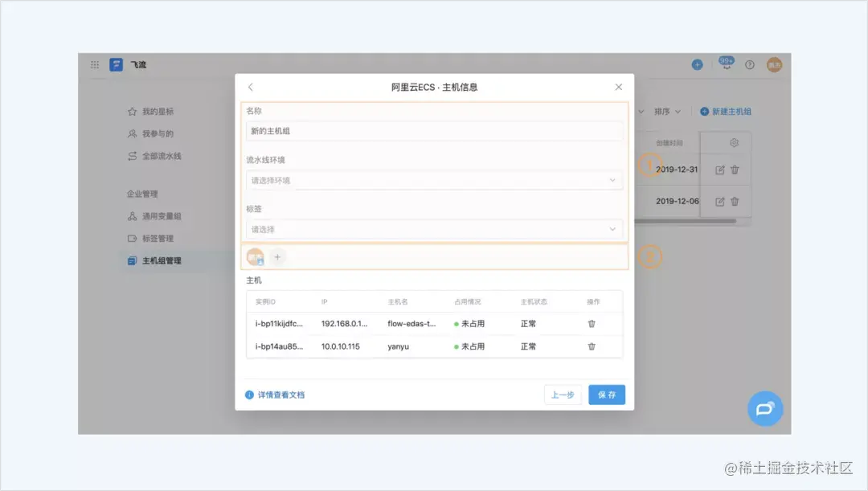Image resolution: width=868 pixels, height=491 pixels.
Task: Click instance ID i-bp14au85... cell
Action: 279,346
